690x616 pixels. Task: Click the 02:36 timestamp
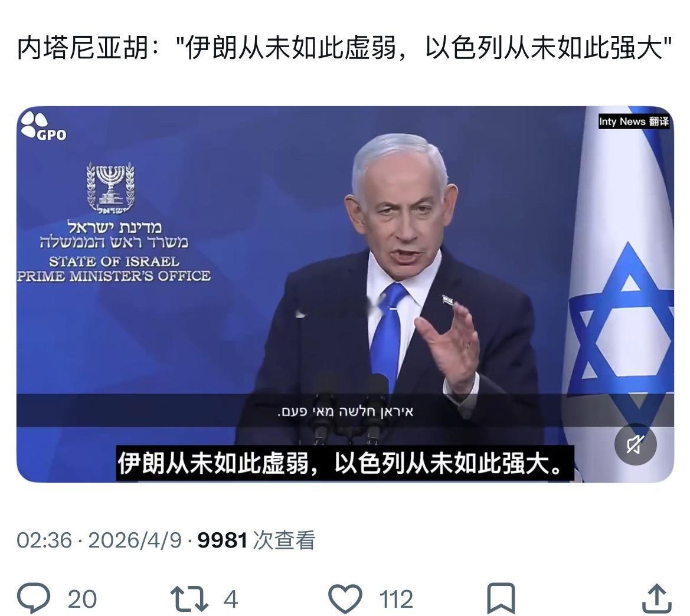click(44, 540)
